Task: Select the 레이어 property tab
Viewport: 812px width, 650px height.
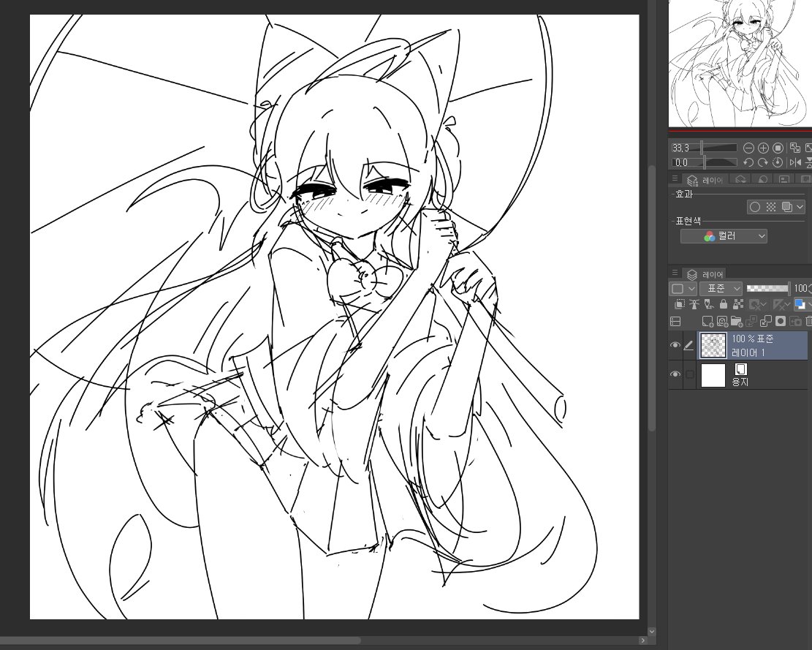Action: coord(705,180)
